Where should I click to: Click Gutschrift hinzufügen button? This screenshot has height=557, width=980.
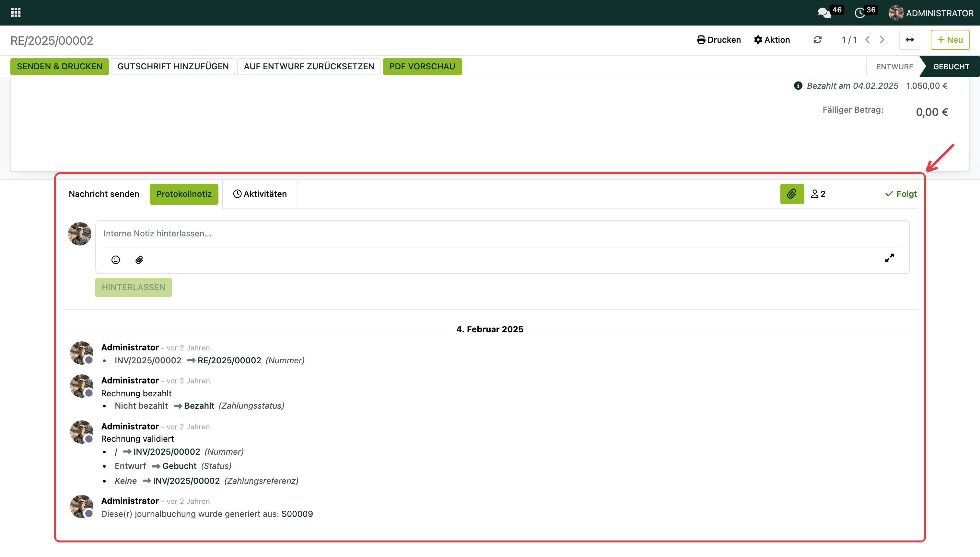(173, 67)
